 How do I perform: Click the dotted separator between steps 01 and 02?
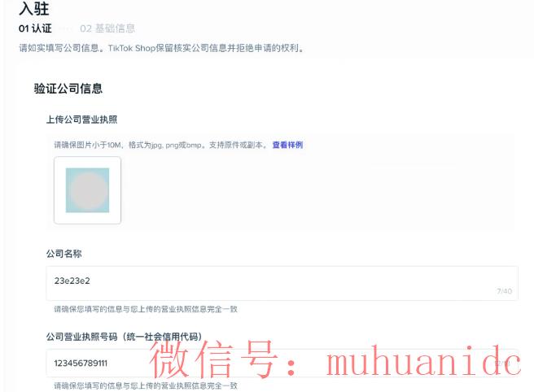(66, 28)
